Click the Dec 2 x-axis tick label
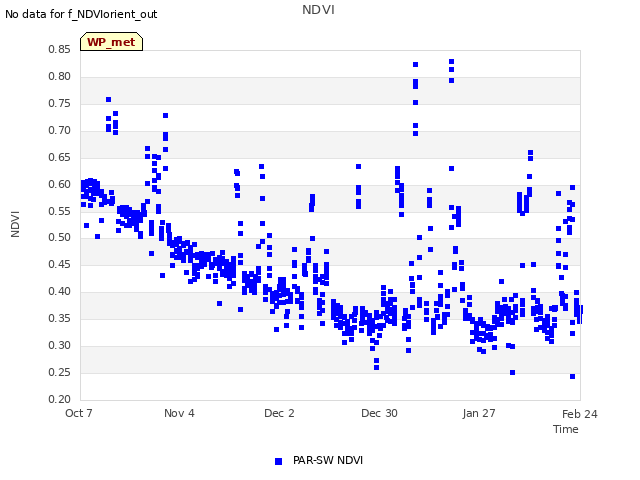Viewport: 640px width, 480px height. [x=279, y=413]
